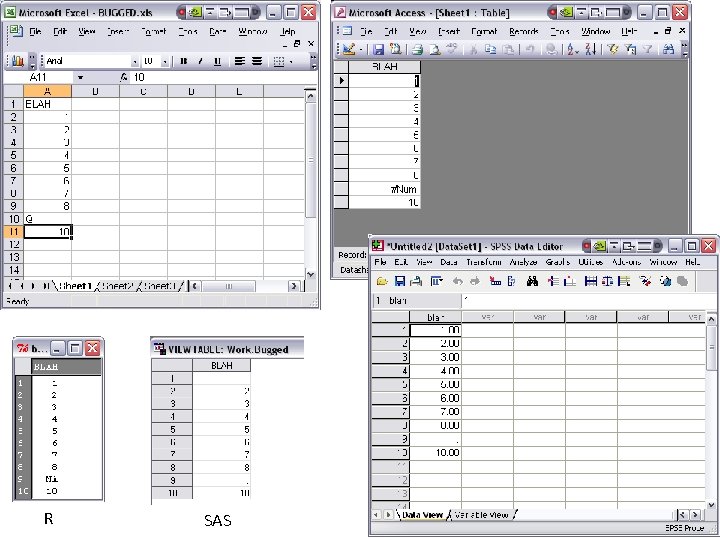Open the Chart Wizard in Excel
720x540 pixels.
pos(18,61)
